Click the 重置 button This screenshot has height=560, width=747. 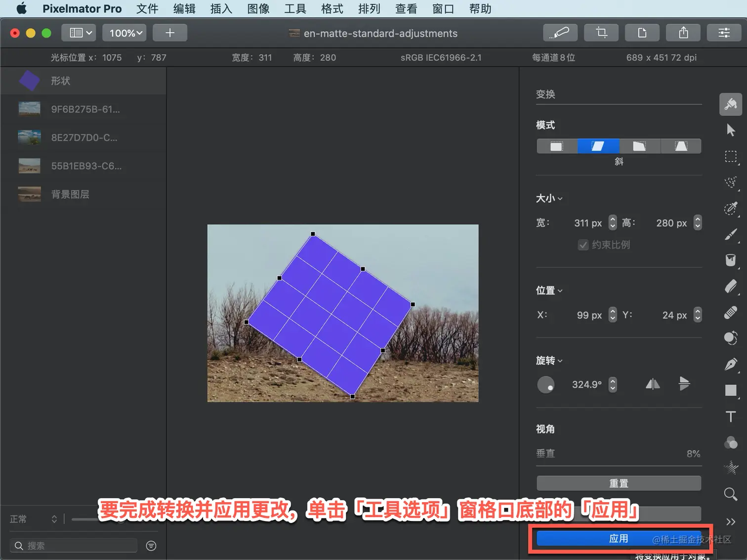(619, 483)
